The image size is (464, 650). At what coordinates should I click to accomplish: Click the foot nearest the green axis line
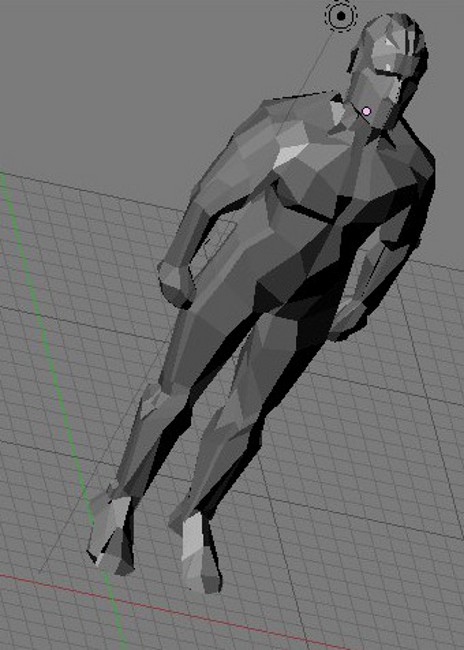click(x=110, y=531)
